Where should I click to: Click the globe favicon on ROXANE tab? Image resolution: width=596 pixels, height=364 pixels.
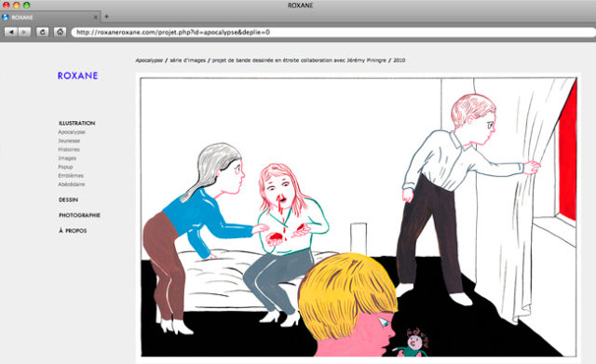6,17
